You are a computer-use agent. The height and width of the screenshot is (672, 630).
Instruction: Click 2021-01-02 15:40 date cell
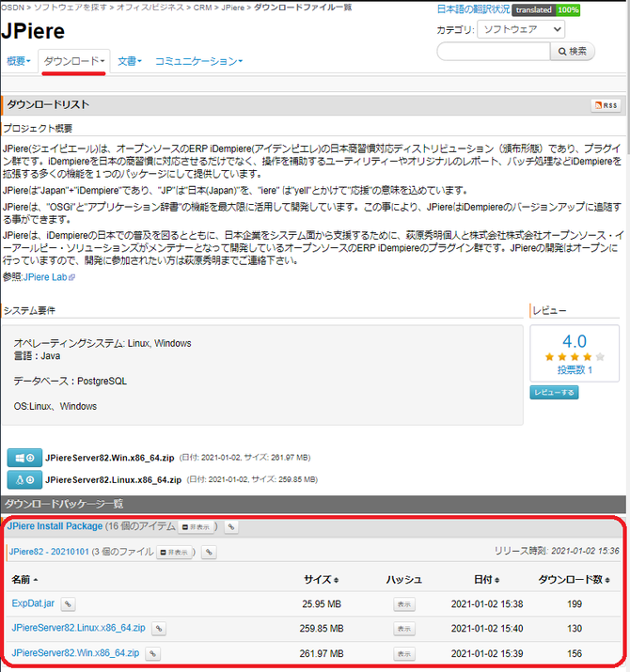[x=487, y=629]
